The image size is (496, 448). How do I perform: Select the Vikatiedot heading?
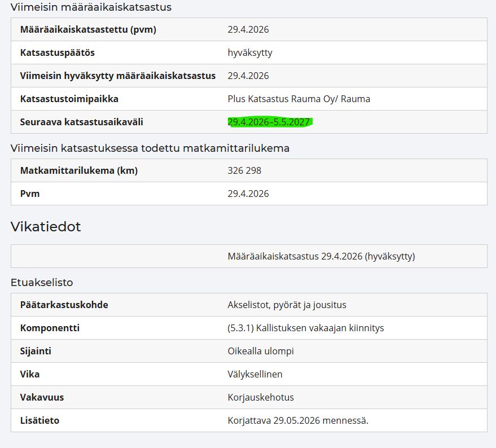[x=46, y=226]
